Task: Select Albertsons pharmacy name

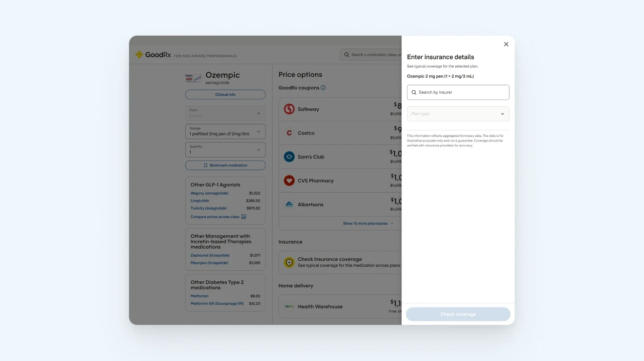Action: click(x=311, y=205)
